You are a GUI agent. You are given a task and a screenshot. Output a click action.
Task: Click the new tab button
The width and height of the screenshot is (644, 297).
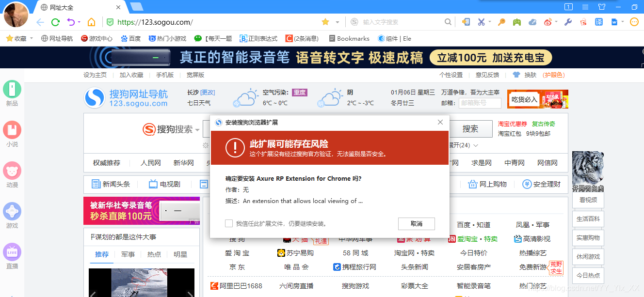click(137, 6)
